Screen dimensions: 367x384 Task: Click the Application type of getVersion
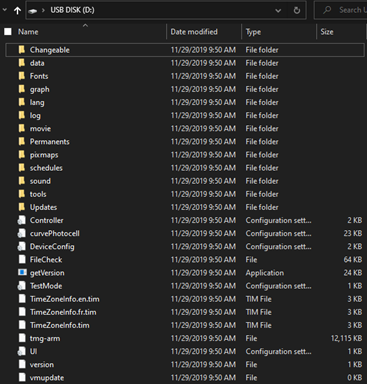[x=265, y=273]
